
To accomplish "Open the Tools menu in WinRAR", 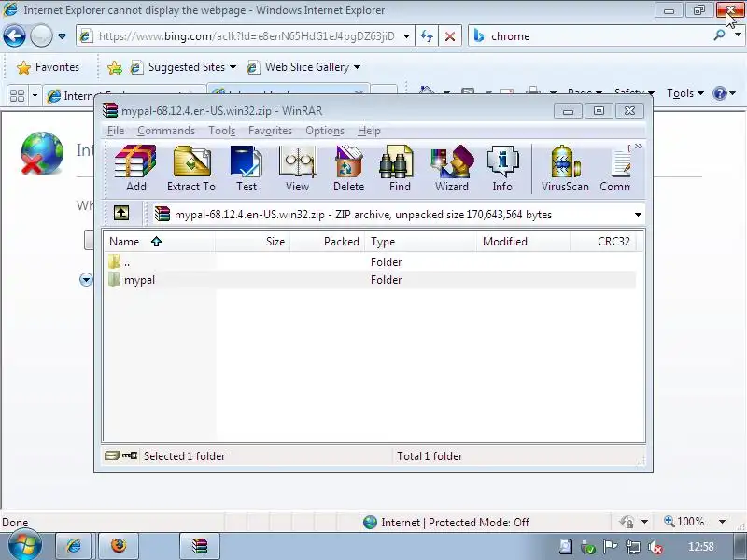I will coord(222,131).
